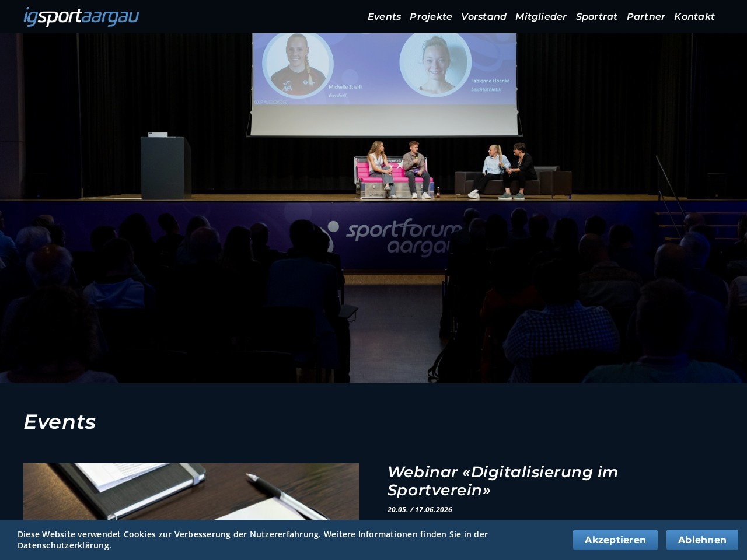
Task: Click Michelle Stierli's portrait on the projection screen
Action: pos(298,64)
